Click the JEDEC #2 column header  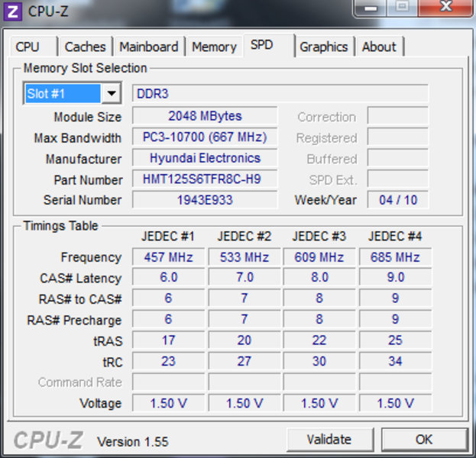(x=244, y=237)
